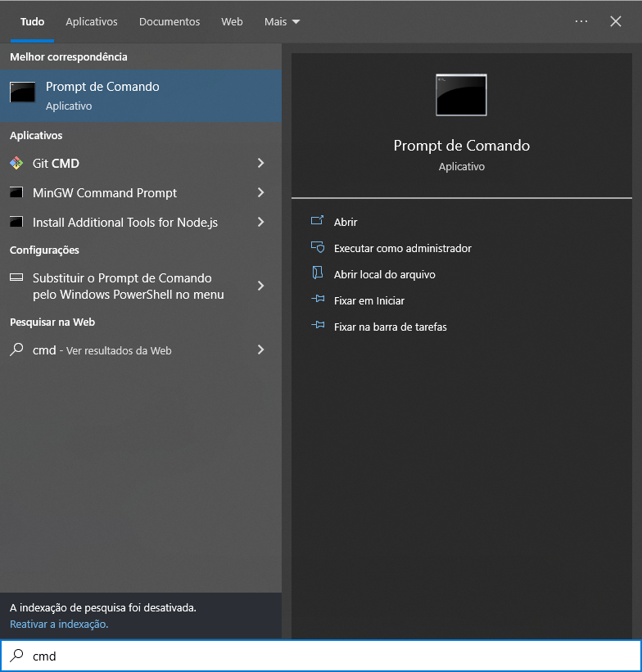Viewport: 642px width, 672px height.
Task: Click the pin icon for Fixar na barra de tarefas
Action: (x=318, y=325)
